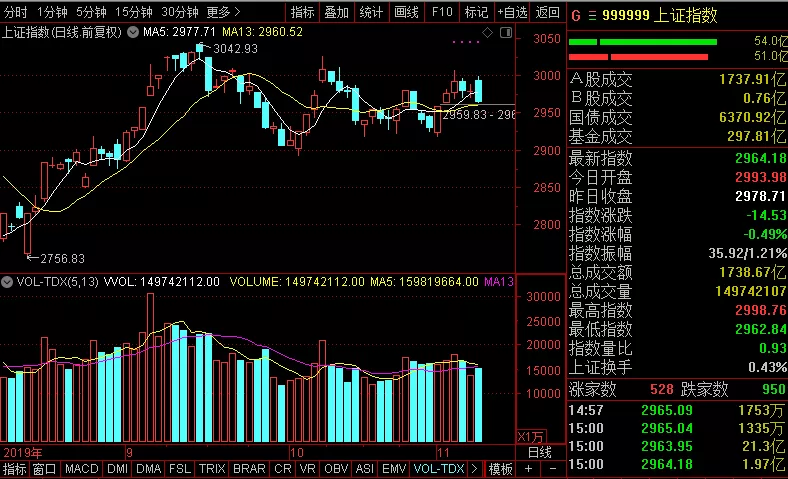Select the 1分钟 period
This screenshot has height=479, width=788.
(52, 12)
